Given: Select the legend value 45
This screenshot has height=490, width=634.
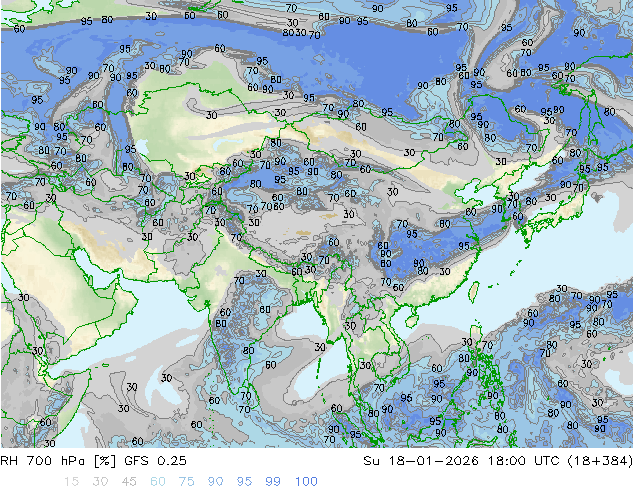Looking at the screenshot, I should [x=129, y=481].
